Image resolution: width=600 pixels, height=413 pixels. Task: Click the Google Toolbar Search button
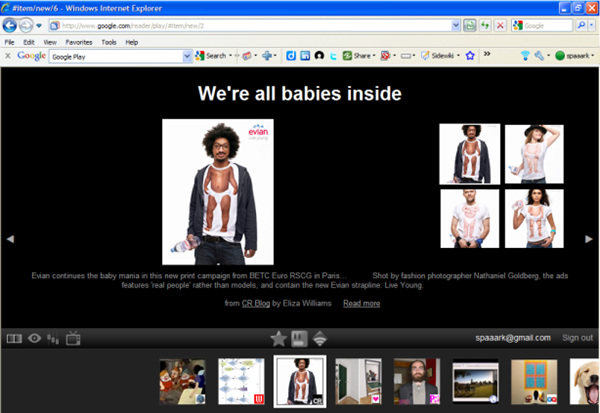point(211,56)
